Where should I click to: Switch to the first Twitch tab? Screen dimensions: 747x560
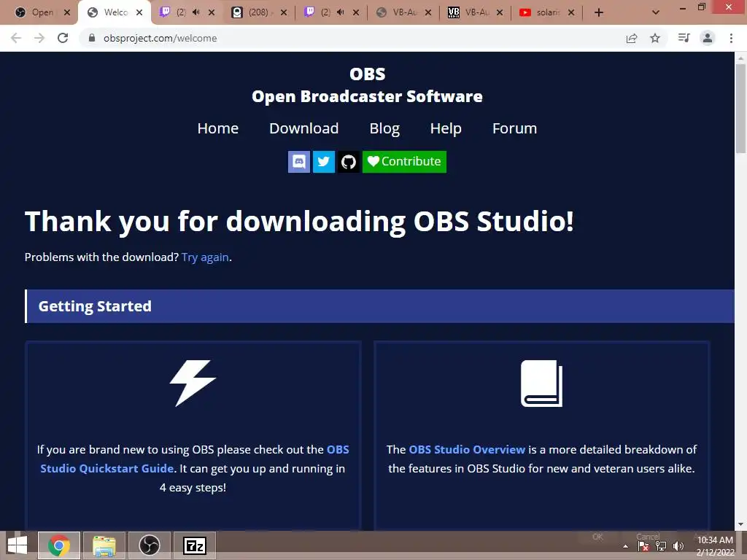(179, 12)
